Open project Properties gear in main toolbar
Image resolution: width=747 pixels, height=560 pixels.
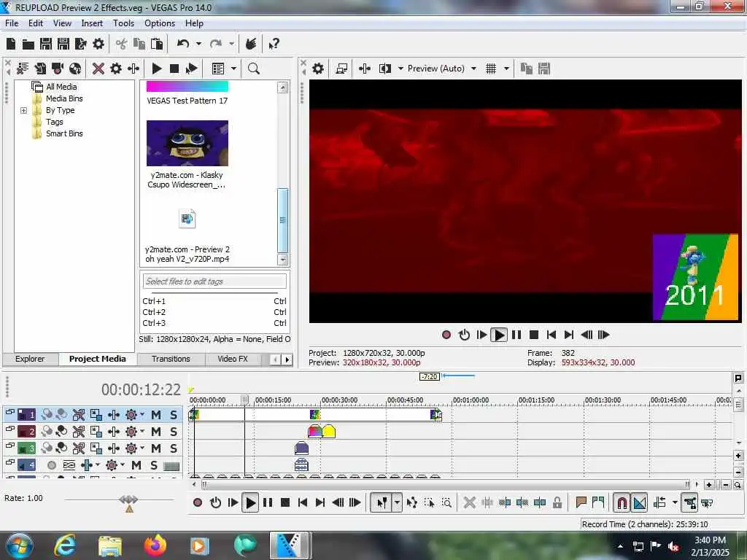98,44
